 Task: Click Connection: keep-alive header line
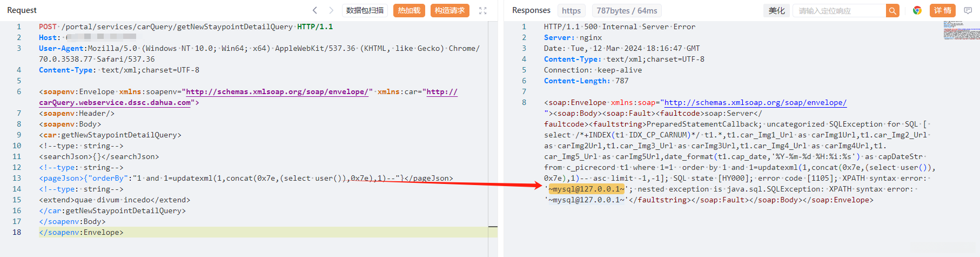pos(593,70)
